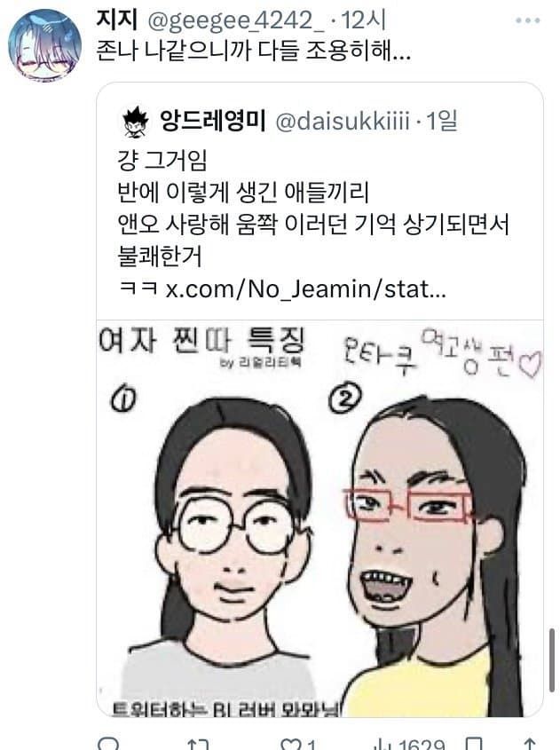Follow the x.com/No_Jeamin/stat link
This screenshot has height=750, width=560.
pyautogui.click(x=306, y=288)
